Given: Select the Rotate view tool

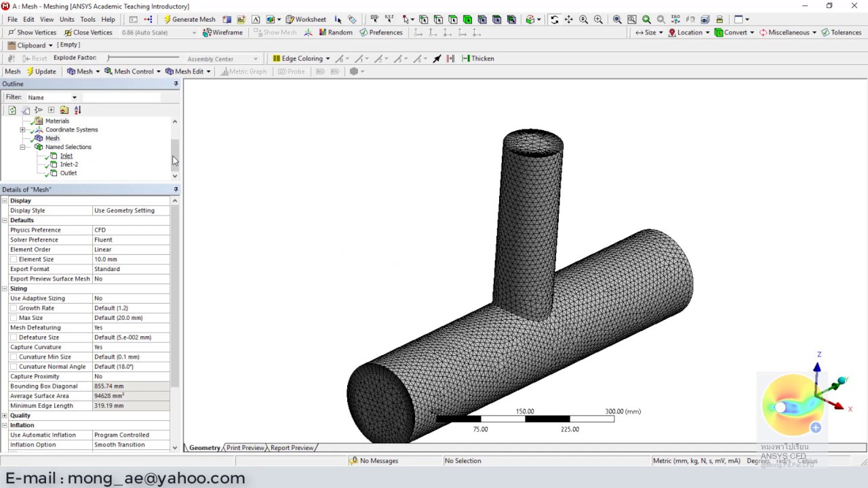Looking at the screenshot, I should pos(554,19).
